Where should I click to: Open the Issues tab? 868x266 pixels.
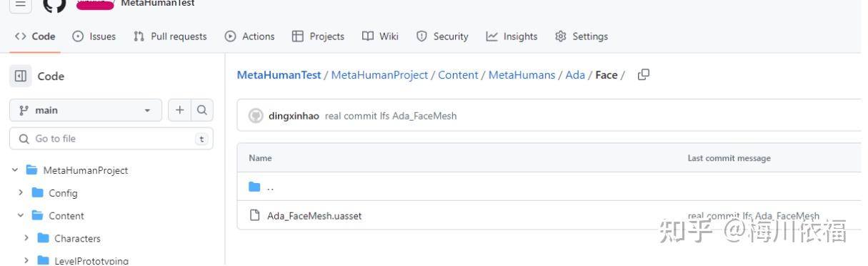[x=94, y=36]
